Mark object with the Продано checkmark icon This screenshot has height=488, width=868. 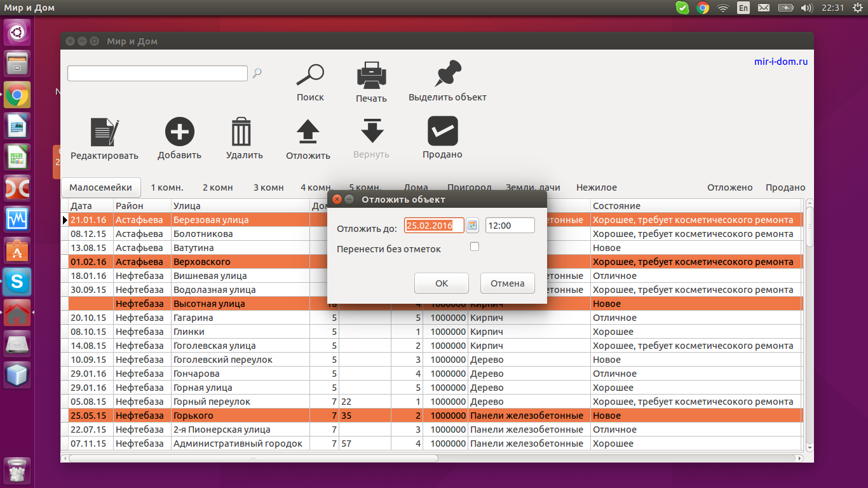[442, 131]
